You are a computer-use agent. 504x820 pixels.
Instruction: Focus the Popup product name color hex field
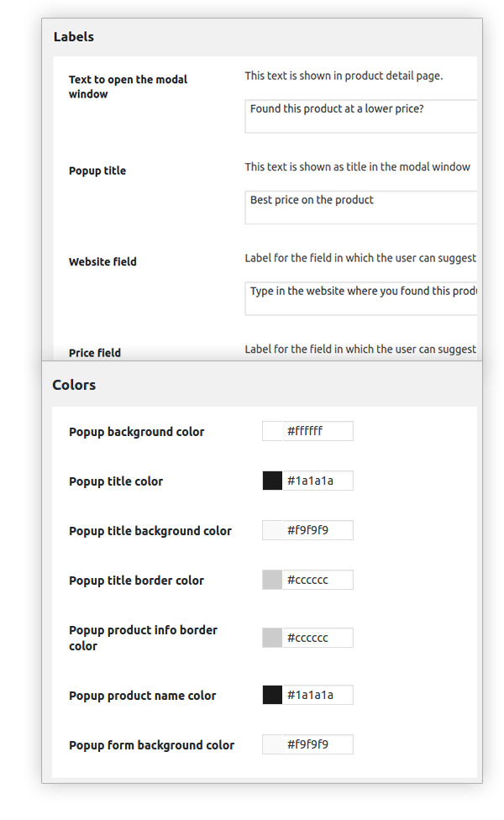click(318, 695)
